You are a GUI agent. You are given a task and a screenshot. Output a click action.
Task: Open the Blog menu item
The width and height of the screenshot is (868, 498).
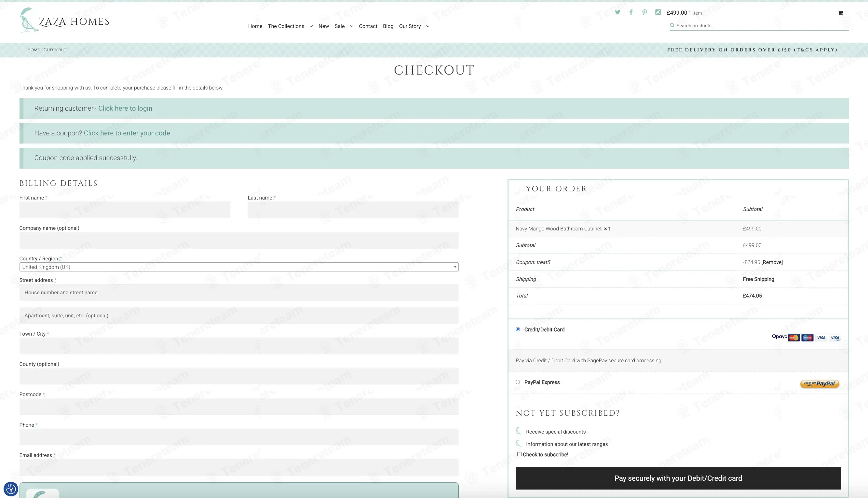[388, 26]
